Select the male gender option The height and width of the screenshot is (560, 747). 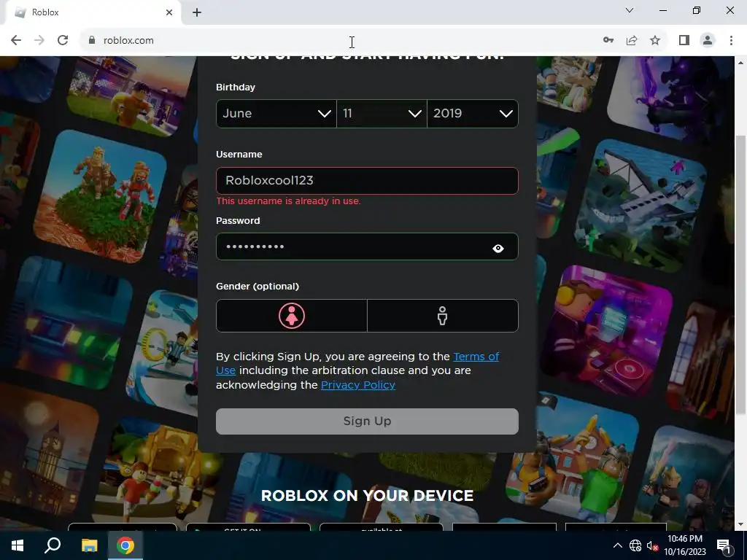click(x=443, y=316)
